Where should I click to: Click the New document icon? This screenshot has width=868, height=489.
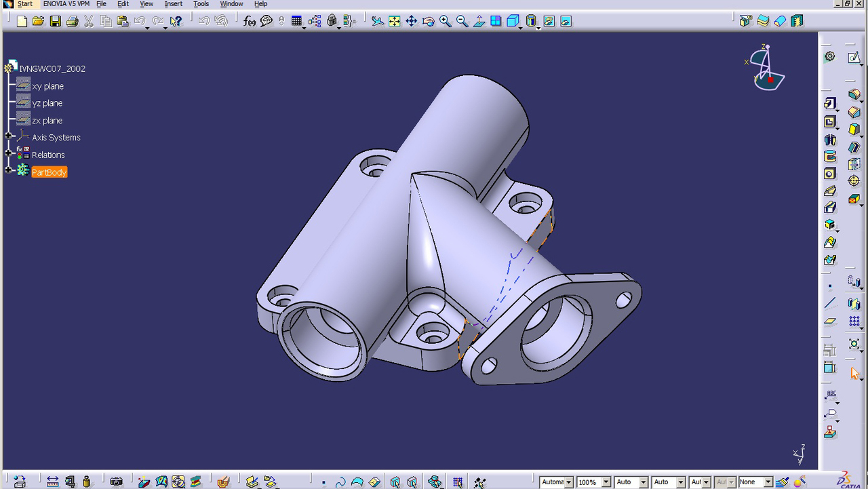coord(22,22)
